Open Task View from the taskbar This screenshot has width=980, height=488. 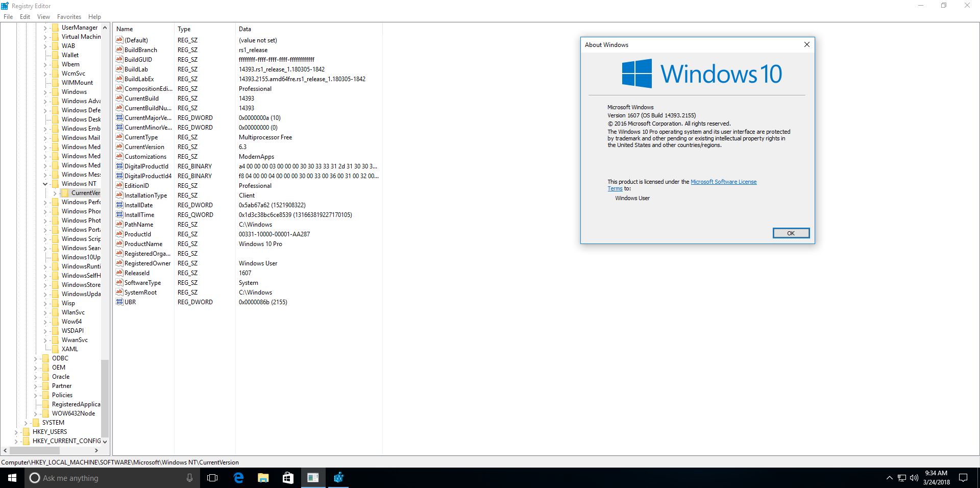[212, 478]
